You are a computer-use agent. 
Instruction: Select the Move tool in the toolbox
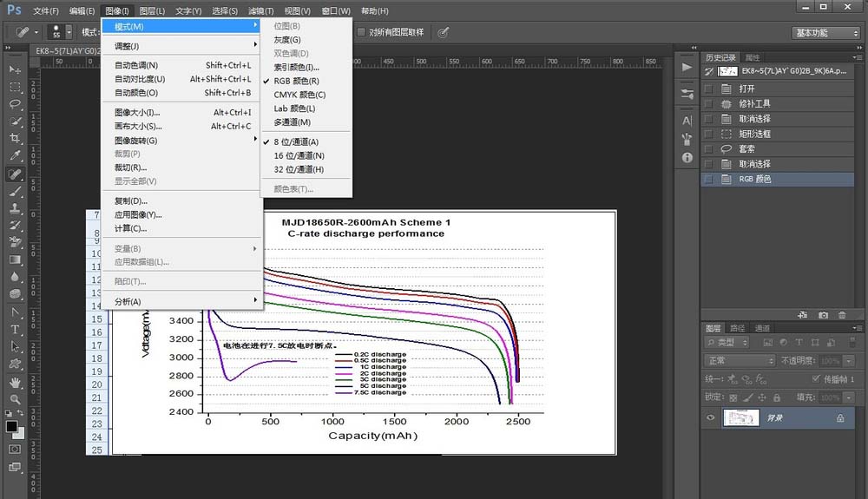point(15,69)
